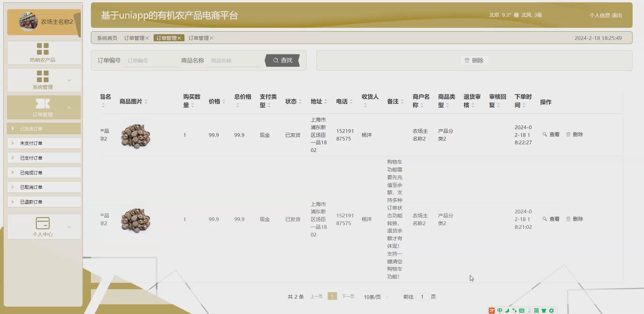
Task: Click the 订单管理 ticket icon
Action: point(43,104)
